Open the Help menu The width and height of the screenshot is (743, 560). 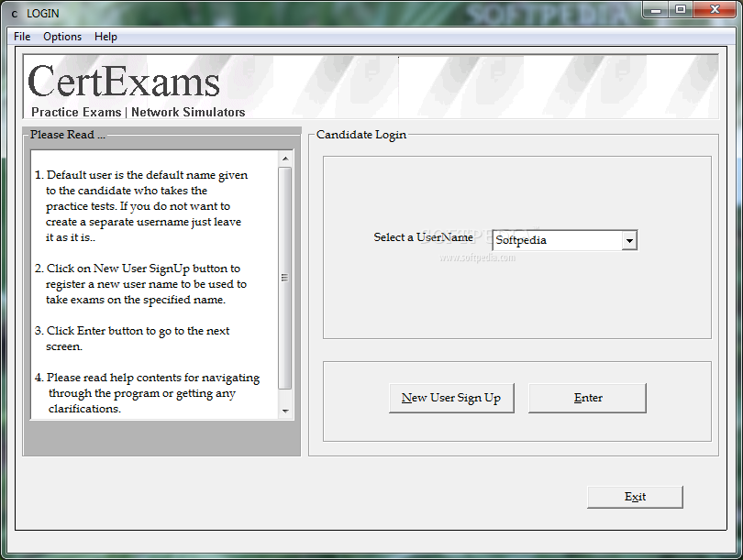pos(105,37)
